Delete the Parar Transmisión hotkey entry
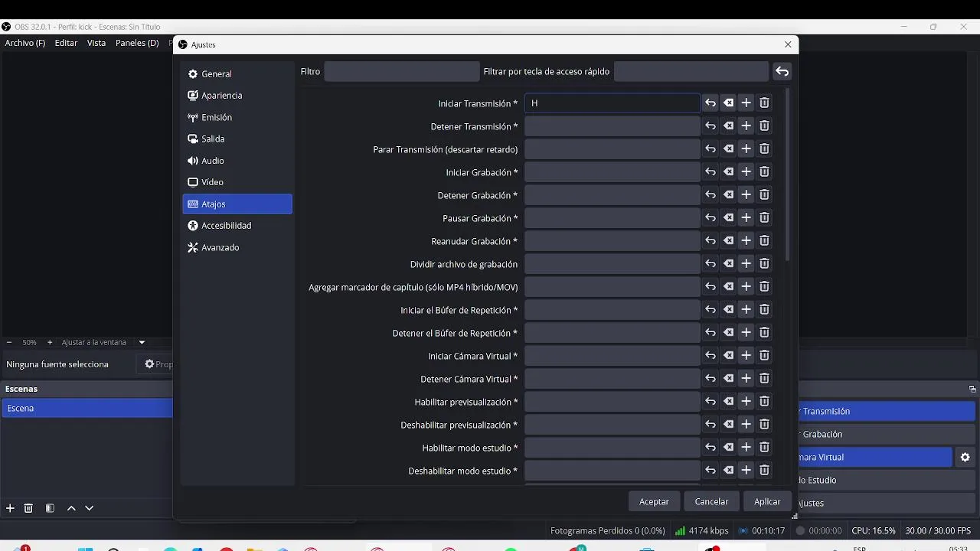The image size is (980, 551). 764,149
